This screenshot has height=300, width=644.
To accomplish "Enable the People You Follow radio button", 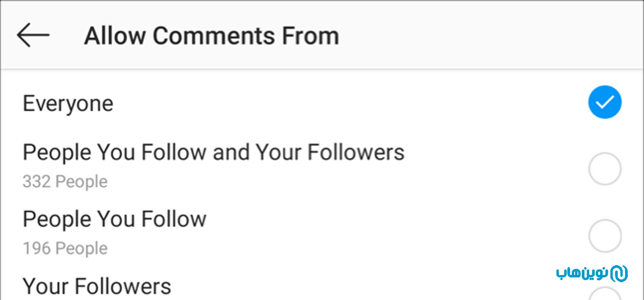I will [x=605, y=236].
